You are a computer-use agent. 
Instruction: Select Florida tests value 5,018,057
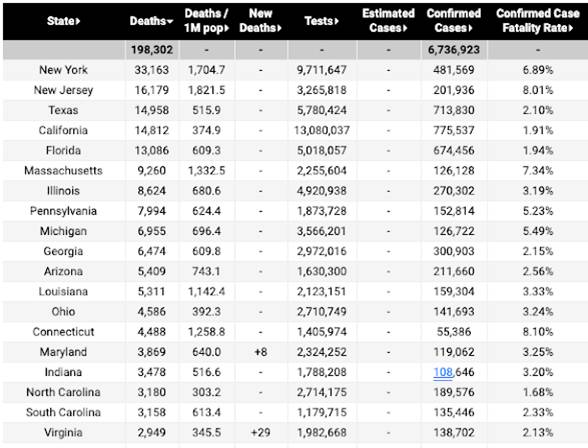coord(322,151)
